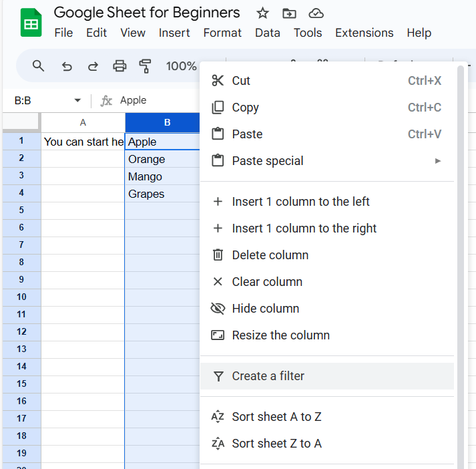Check cloud save status icon

[x=316, y=13]
